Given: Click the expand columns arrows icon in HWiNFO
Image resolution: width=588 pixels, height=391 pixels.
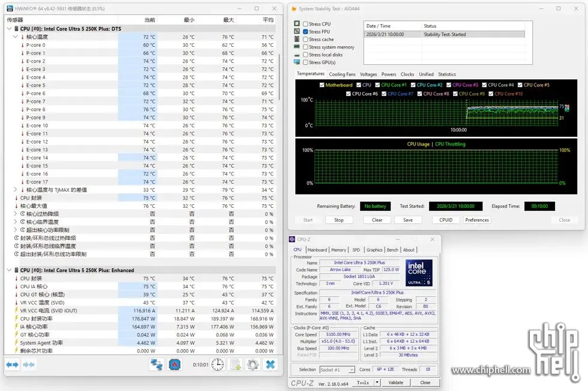Looking at the screenshot, I should coord(13,365).
